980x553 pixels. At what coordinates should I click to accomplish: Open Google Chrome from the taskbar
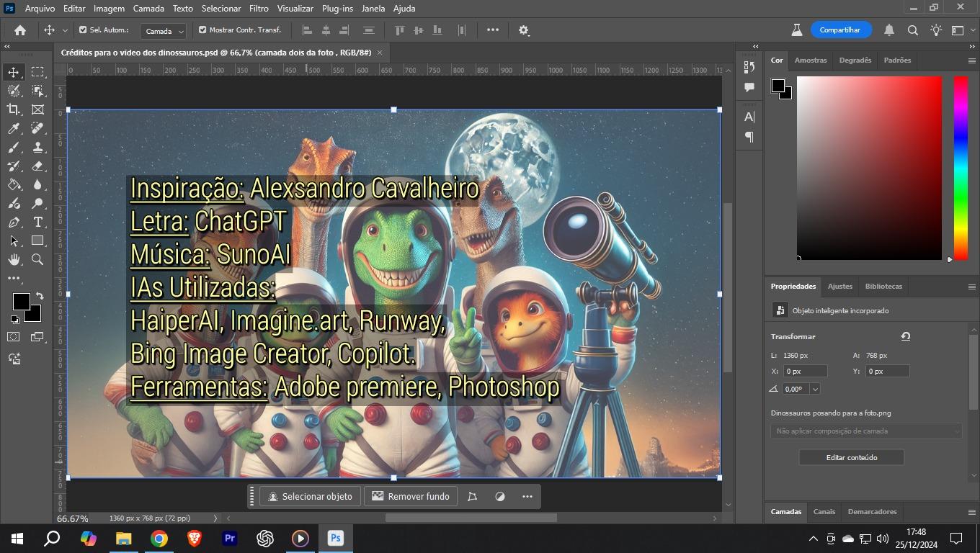pos(159,538)
